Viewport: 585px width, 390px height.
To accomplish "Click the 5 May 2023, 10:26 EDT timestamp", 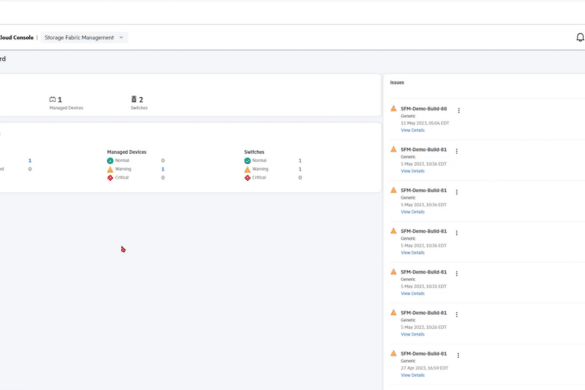I will point(424,327).
